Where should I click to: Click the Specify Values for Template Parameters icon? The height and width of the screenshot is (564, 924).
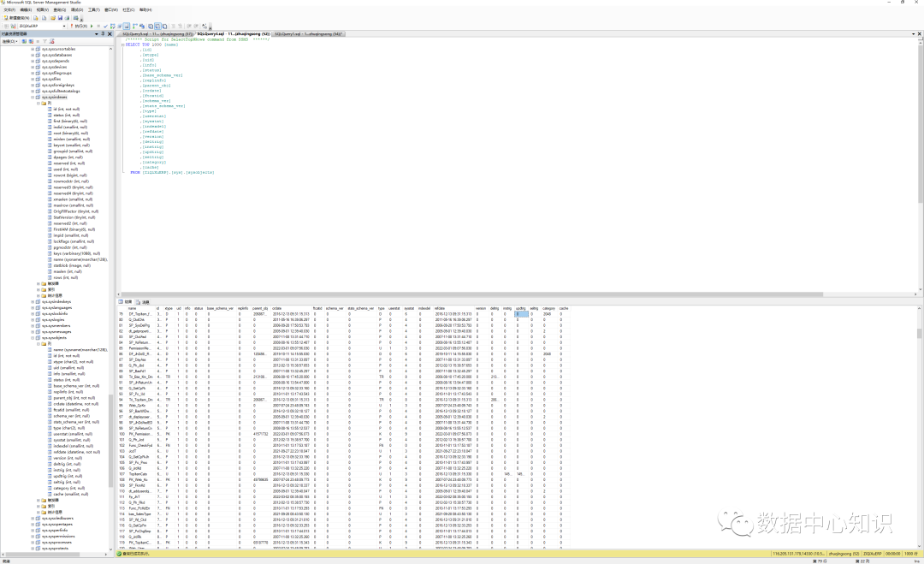[x=204, y=26]
